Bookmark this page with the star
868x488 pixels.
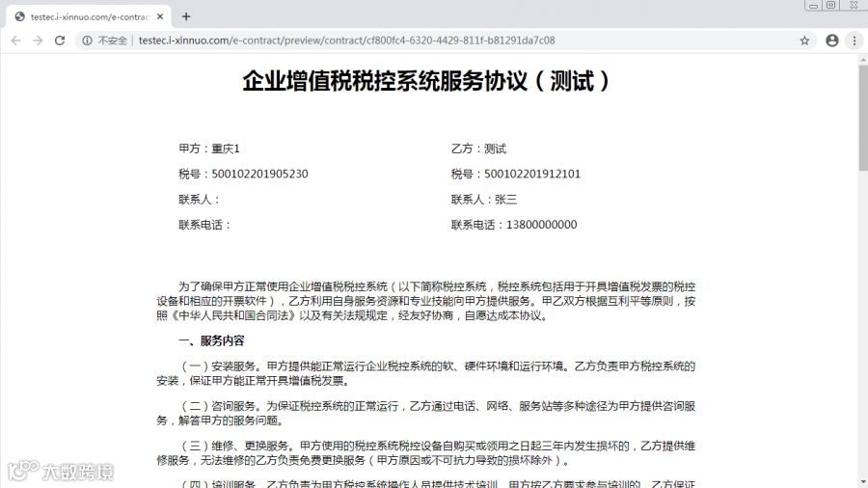pos(804,41)
